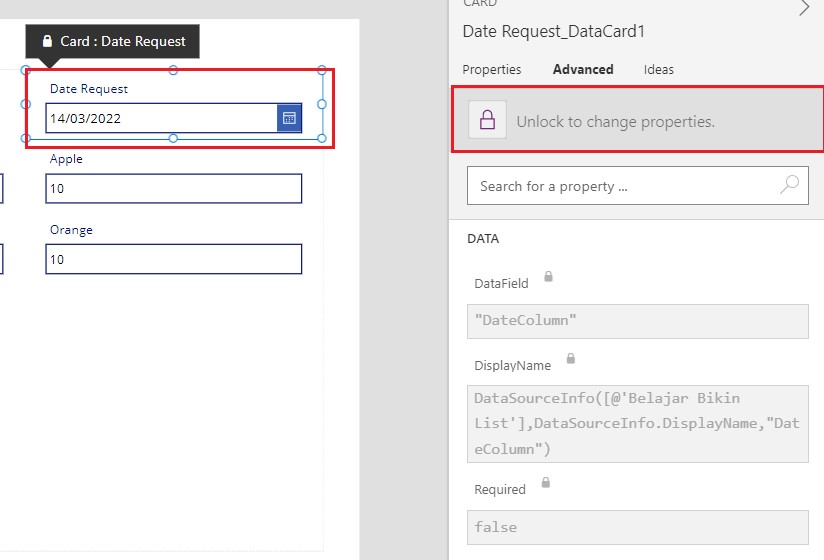Click the DATA section heading
The image size is (824, 560).
pos(483,238)
